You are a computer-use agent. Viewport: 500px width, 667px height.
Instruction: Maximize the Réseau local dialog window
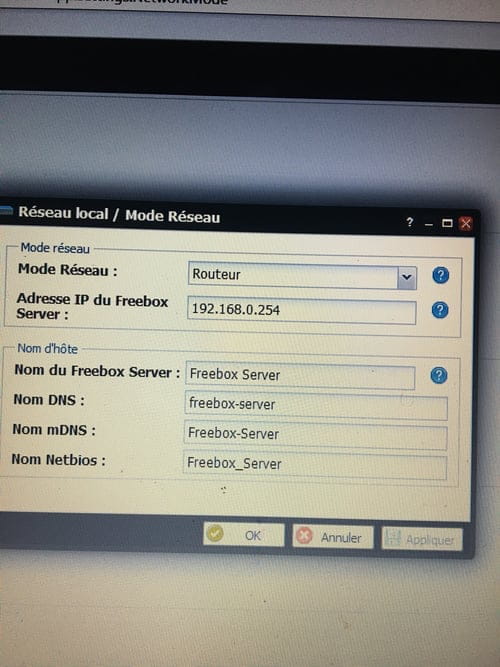pyautogui.click(x=447, y=223)
